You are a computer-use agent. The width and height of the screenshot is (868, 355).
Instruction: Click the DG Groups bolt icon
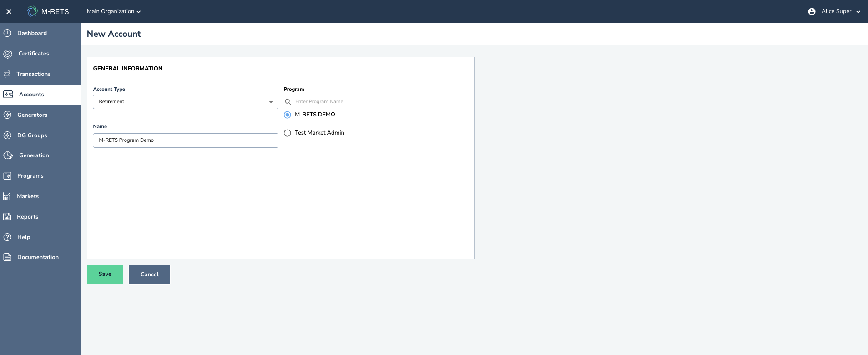7,135
